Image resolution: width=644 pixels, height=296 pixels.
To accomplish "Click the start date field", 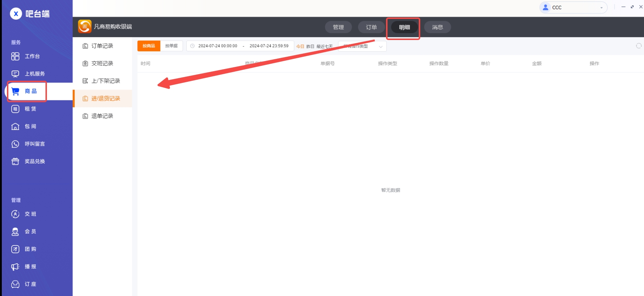I will point(218,46).
